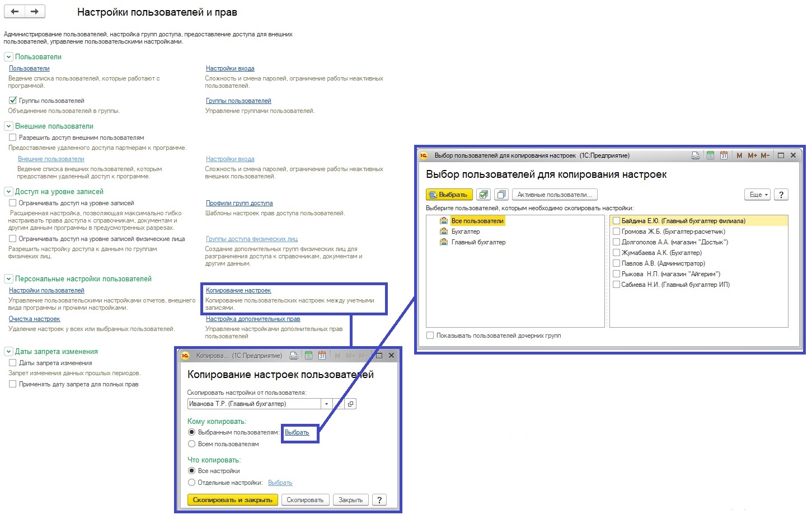812x515 pixels.
Task: Open Настройка дополнительных прав link
Action: coord(253,319)
